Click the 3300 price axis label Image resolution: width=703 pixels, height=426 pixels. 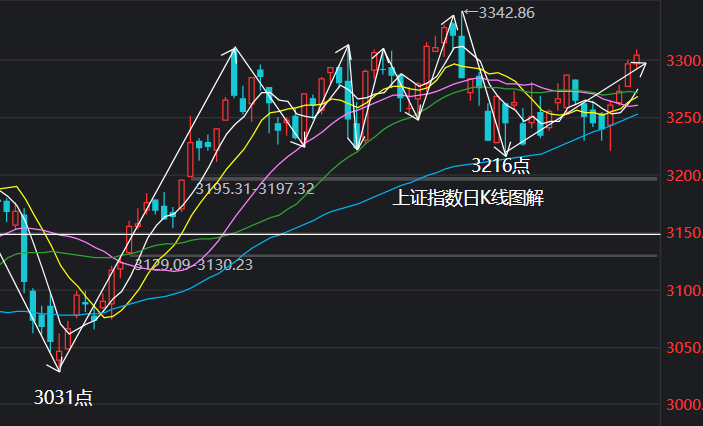[684, 61]
